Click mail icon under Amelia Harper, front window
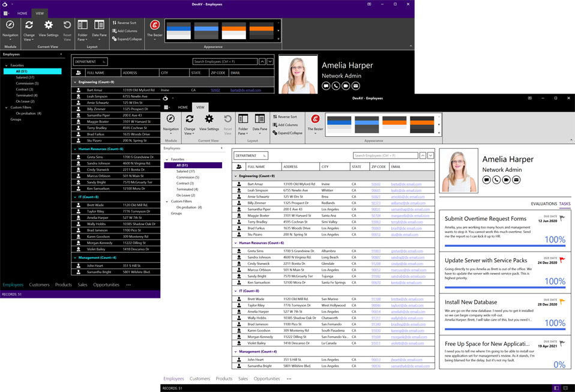 click(516, 179)
